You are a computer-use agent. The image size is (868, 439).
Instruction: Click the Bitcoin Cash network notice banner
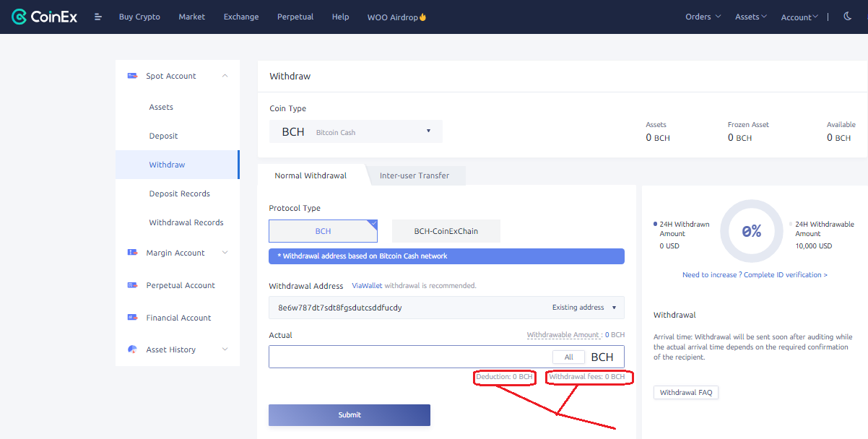(446, 256)
